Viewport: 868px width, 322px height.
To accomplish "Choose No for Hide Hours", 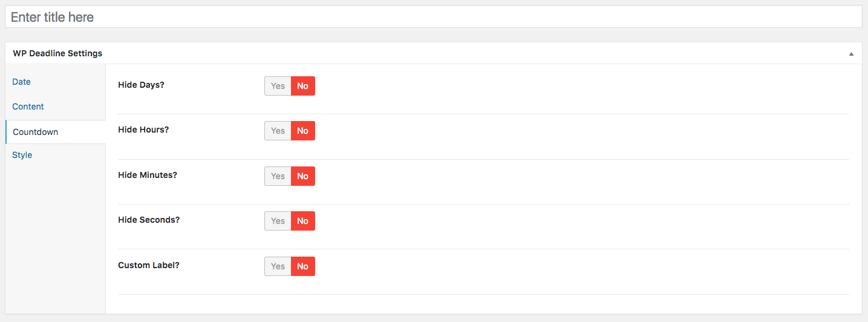I will pyautogui.click(x=303, y=131).
